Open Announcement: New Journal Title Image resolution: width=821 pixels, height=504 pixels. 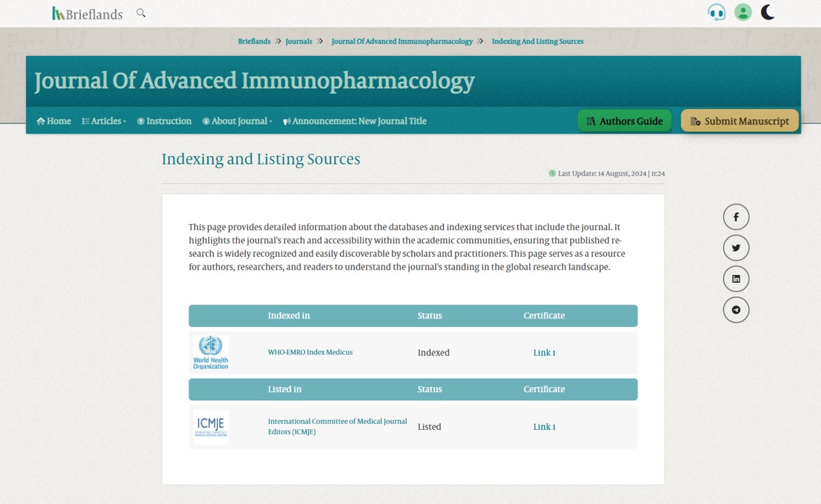[354, 121]
